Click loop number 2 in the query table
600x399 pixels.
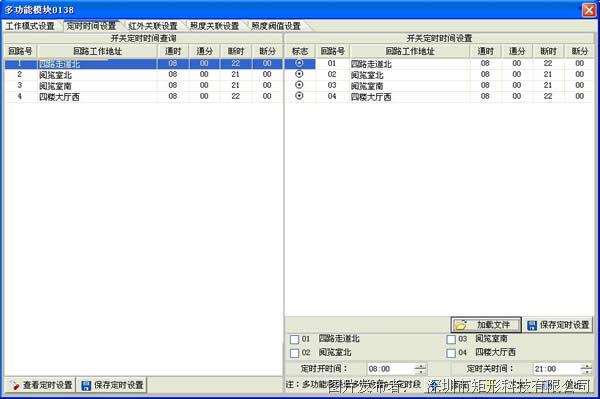click(x=20, y=74)
